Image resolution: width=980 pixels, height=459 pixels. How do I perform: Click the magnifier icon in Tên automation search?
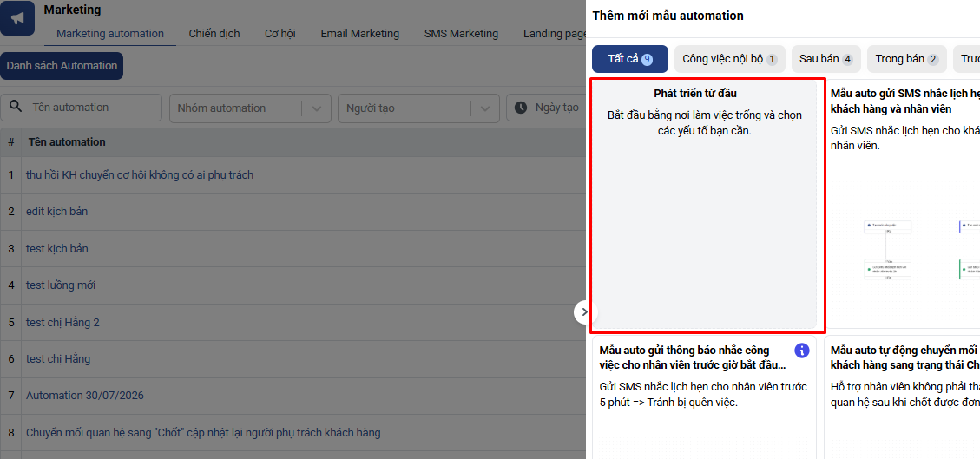click(16, 108)
